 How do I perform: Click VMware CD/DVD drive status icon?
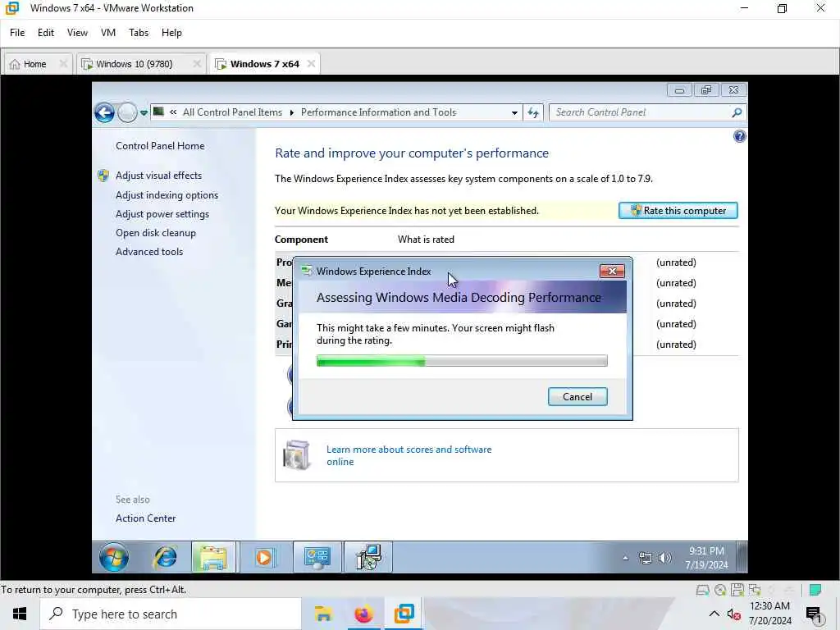(x=720, y=590)
